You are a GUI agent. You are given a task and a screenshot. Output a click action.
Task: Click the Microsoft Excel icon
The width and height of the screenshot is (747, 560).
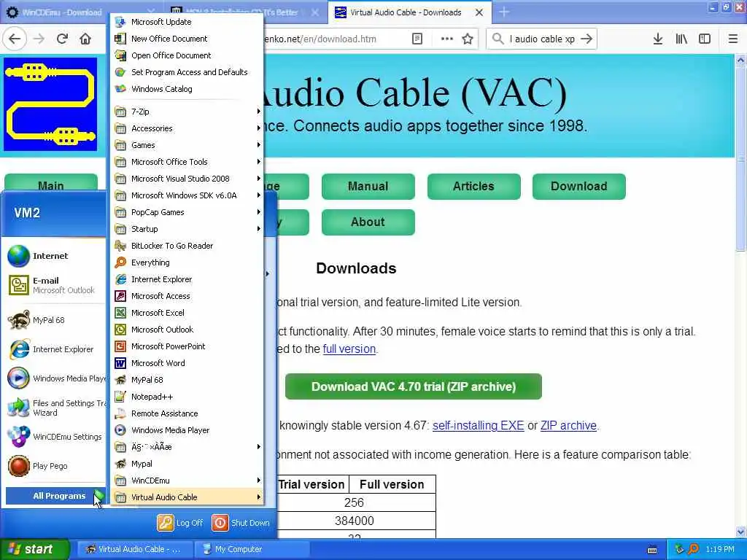tap(120, 313)
